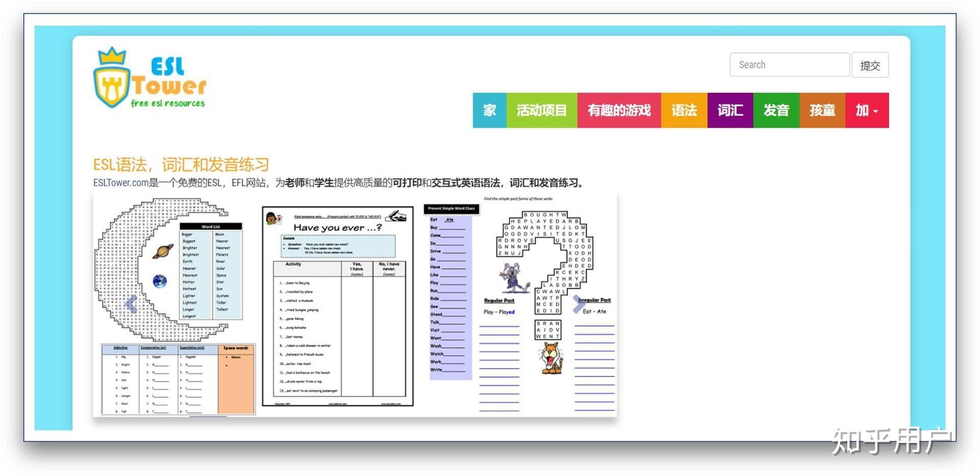The height and width of the screenshot is (476, 980).
Task: Click inside the Search input box
Action: (x=789, y=65)
